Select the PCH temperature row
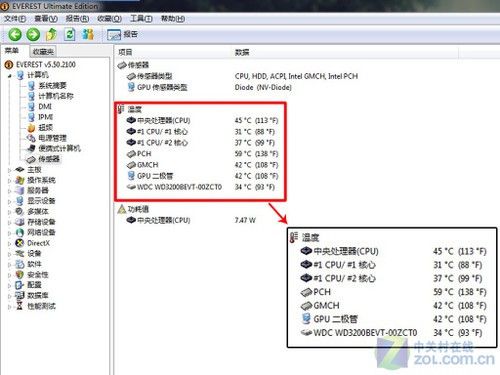Image resolution: width=500 pixels, height=375 pixels. click(x=202, y=154)
